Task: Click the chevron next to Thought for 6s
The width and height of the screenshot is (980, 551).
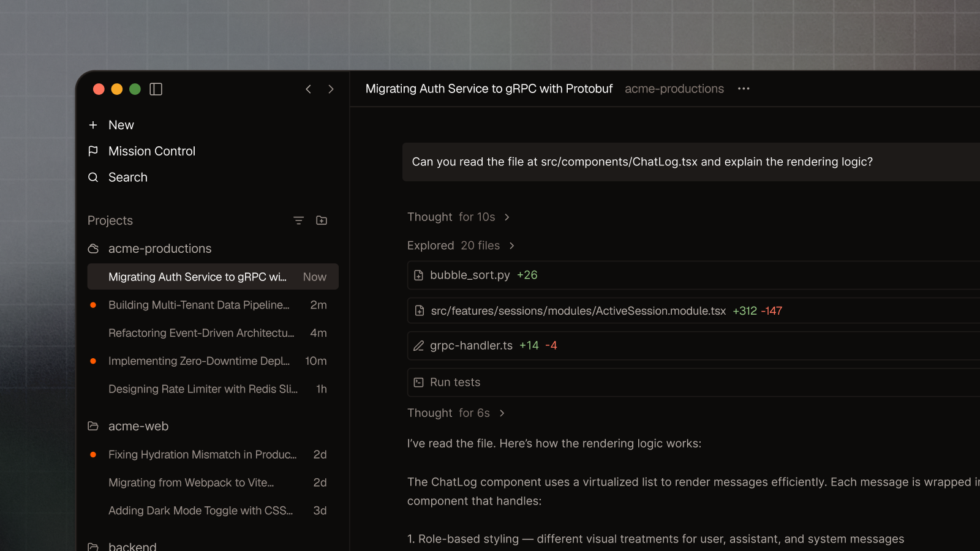Action: tap(502, 413)
